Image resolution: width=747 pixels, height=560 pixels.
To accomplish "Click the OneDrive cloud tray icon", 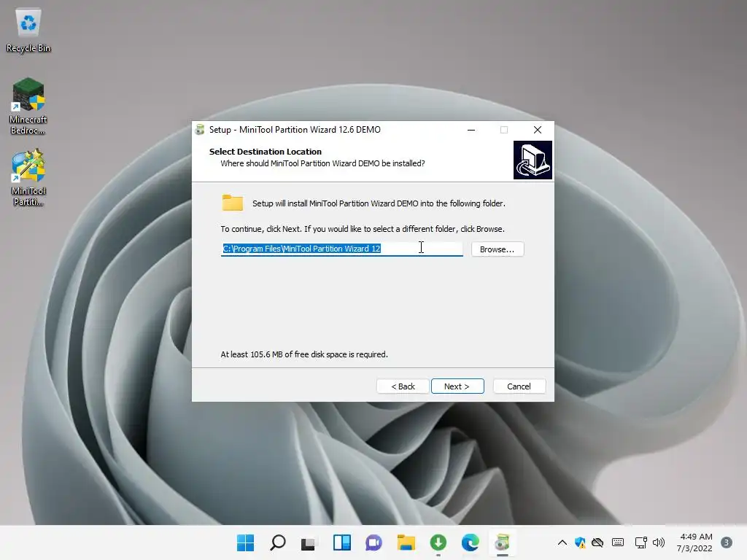I will point(597,542).
